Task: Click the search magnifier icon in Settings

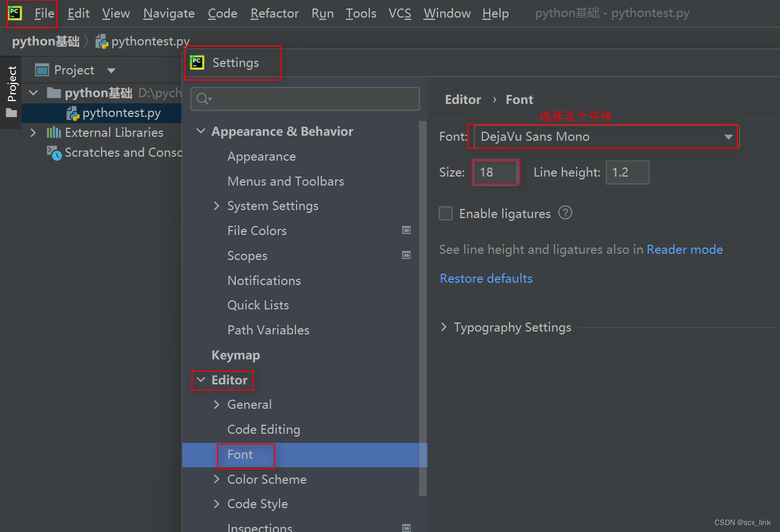Action: [204, 99]
